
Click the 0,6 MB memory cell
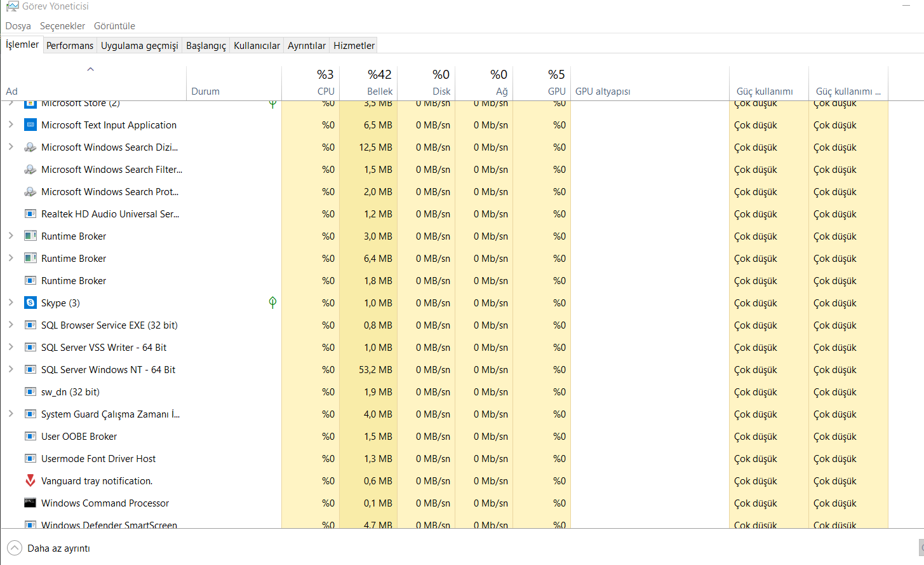(368, 481)
